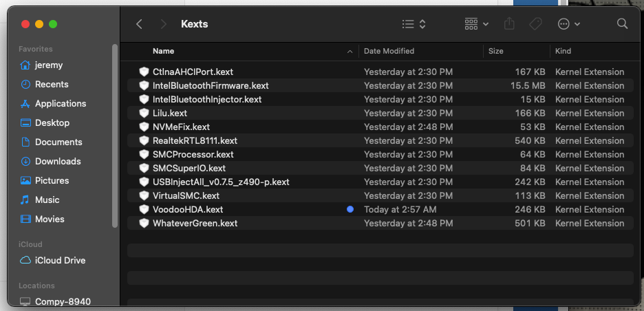Go back with the left chevron button
The image size is (644, 311).
pos(139,24)
